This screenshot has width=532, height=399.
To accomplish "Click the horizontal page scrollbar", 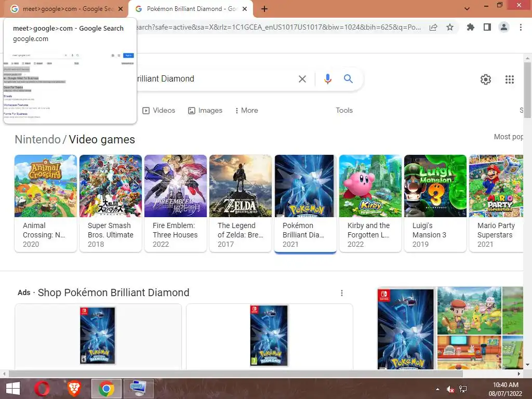I will click(x=236, y=374).
